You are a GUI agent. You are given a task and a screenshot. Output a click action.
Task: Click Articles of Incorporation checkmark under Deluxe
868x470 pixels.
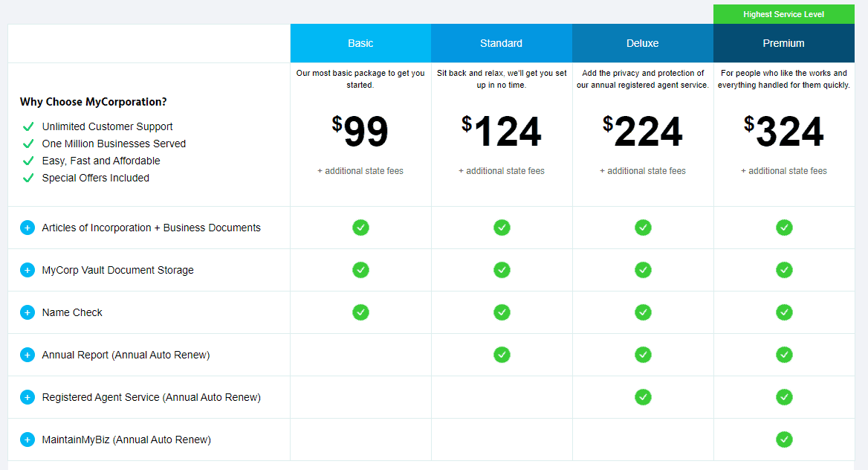pyautogui.click(x=643, y=228)
